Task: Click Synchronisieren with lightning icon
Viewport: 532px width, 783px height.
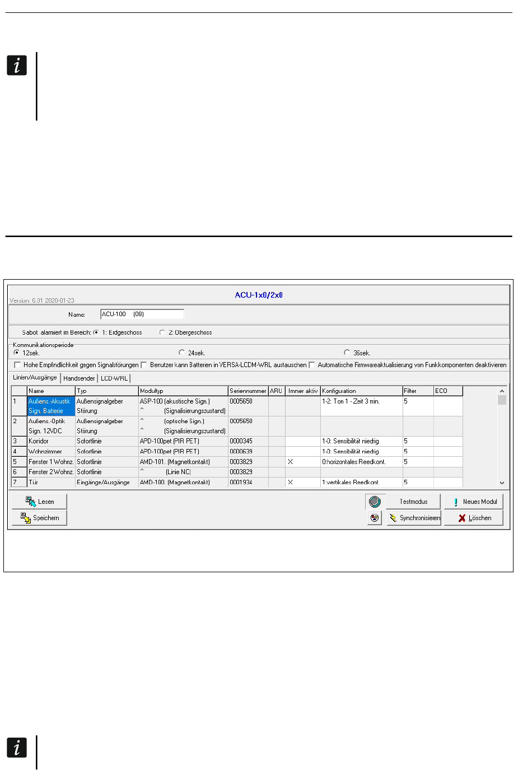Action: (x=414, y=518)
